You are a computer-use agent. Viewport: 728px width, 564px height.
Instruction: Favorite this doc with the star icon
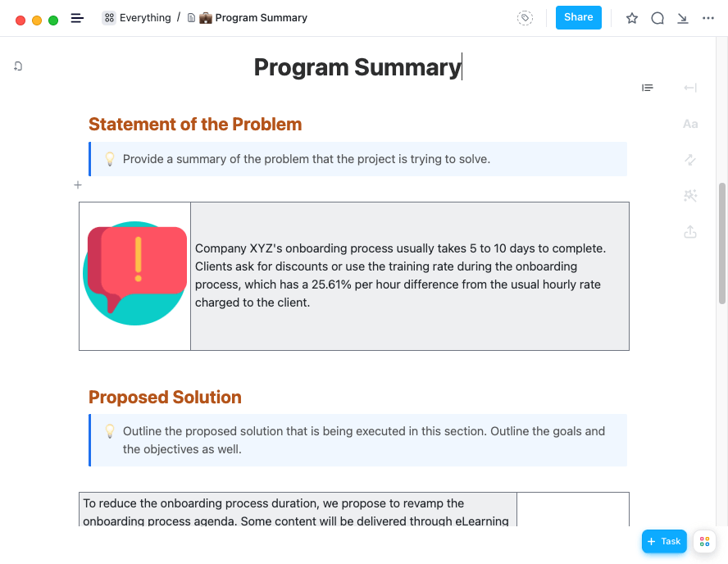pyautogui.click(x=632, y=18)
